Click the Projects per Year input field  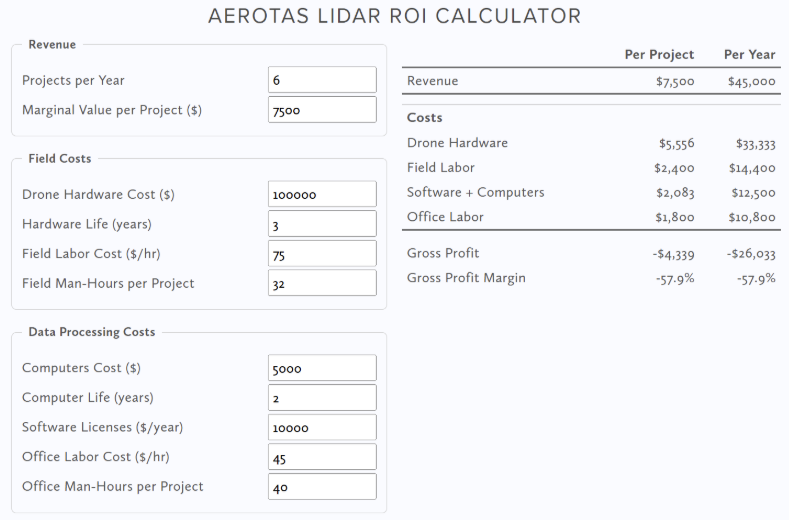tap(322, 80)
